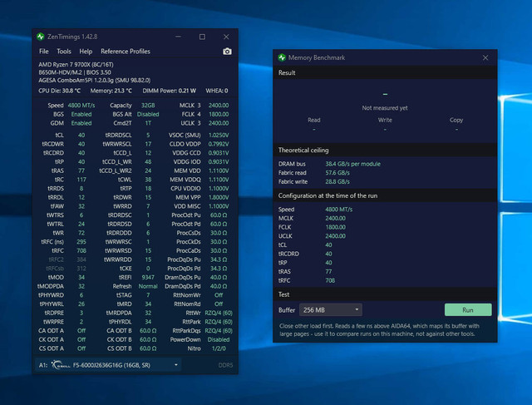Click the Configuration at the time header

coord(328,195)
